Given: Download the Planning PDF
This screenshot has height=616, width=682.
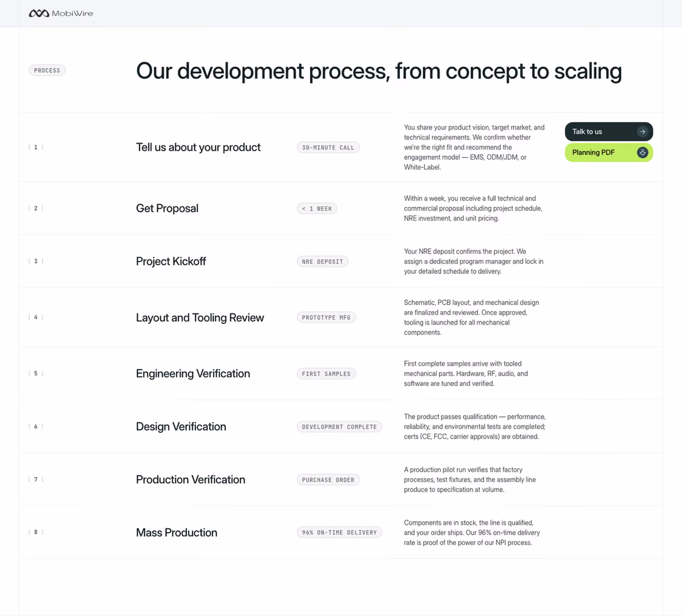Looking at the screenshot, I should point(608,153).
